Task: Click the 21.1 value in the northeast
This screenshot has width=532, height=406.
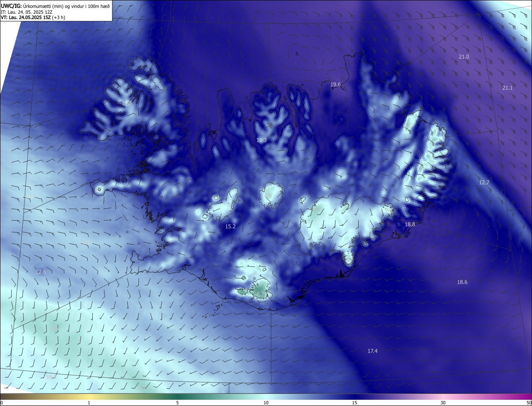Action: [x=507, y=88]
